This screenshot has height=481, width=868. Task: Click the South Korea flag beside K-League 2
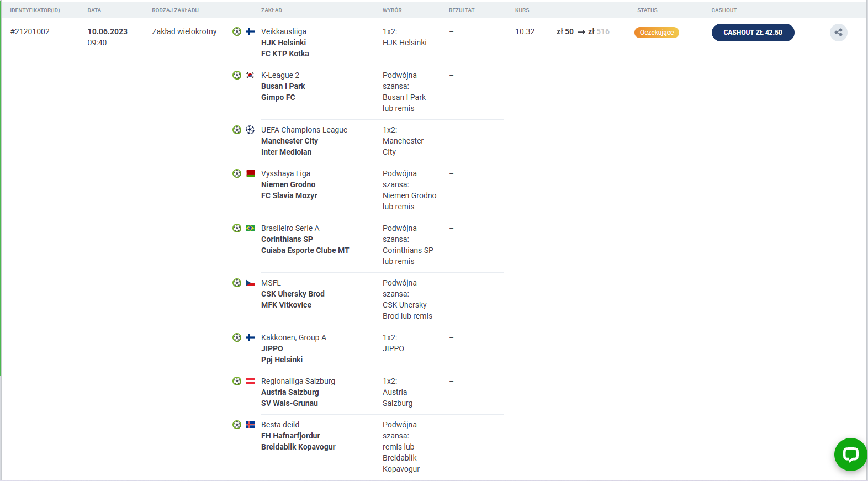(x=250, y=75)
